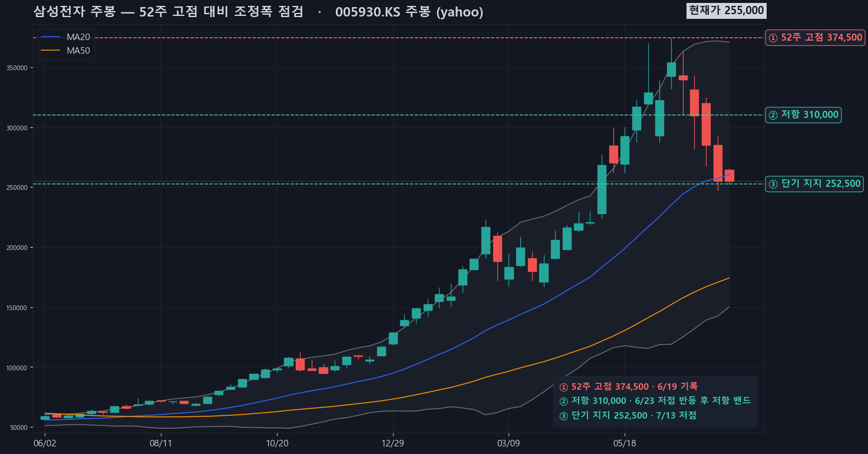Image resolution: width=868 pixels, height=454 pixels.
Task: Click the 05/18 date axis label
Action: click(x=625, y=442)
